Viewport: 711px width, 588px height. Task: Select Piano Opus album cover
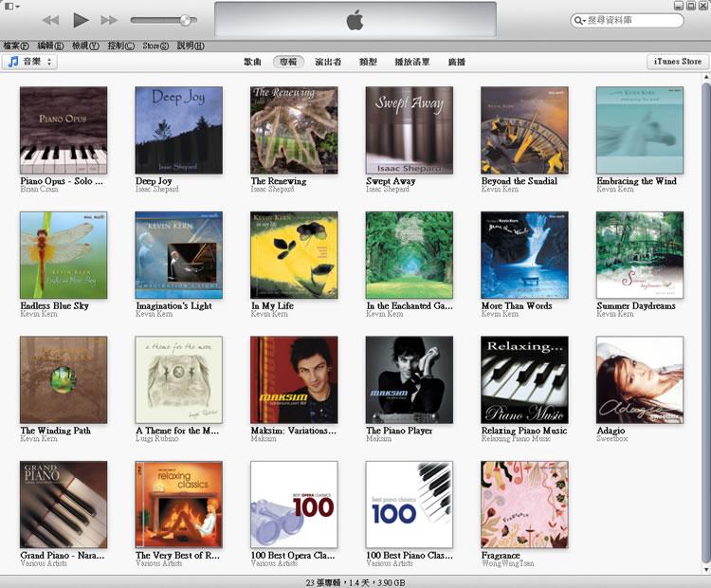coord(64,131)
